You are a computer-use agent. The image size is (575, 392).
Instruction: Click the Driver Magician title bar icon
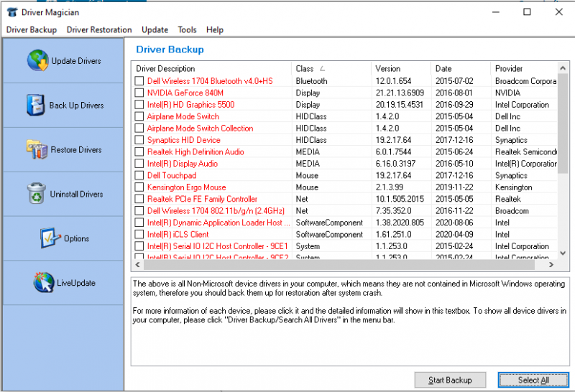click(11, 12)
